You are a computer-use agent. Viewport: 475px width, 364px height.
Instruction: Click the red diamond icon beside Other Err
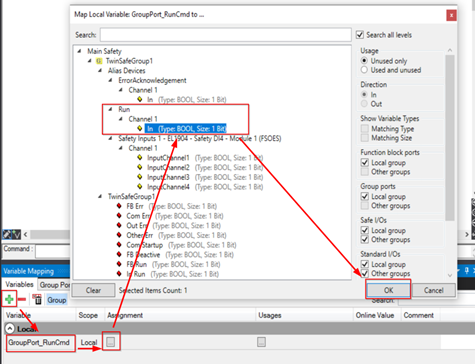119,235
